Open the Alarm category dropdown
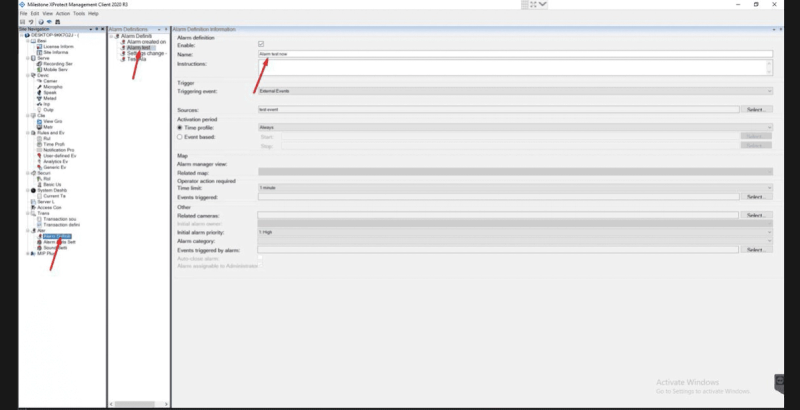This screenshot has width=800, height=410. click(x=515, y=241)
